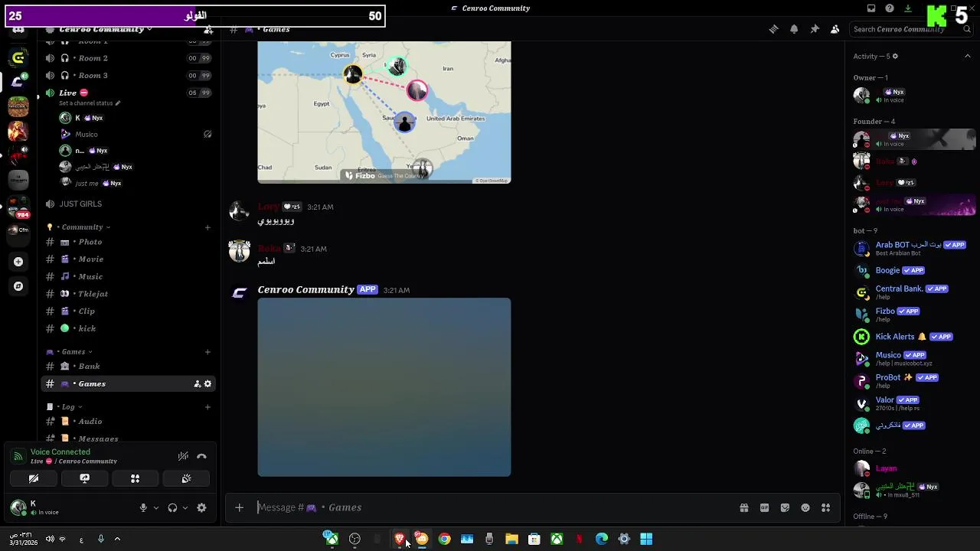Open the Clip channel

pos(128,311)
